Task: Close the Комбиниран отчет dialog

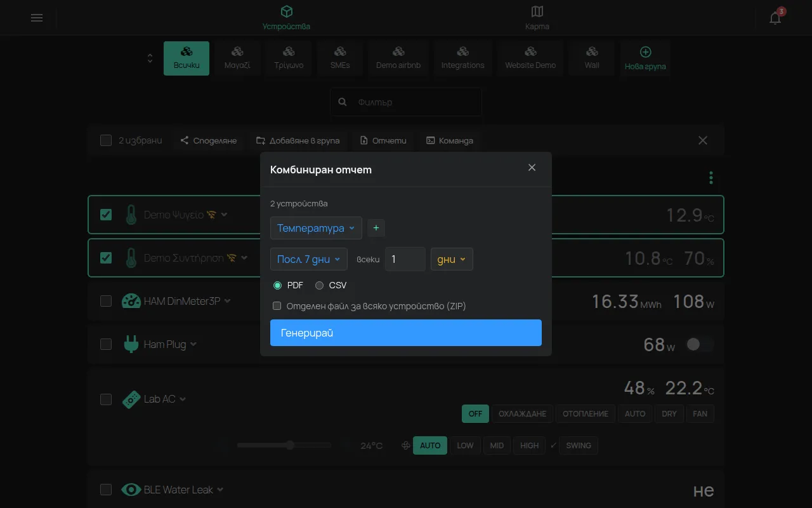Action: coord(532,168)
